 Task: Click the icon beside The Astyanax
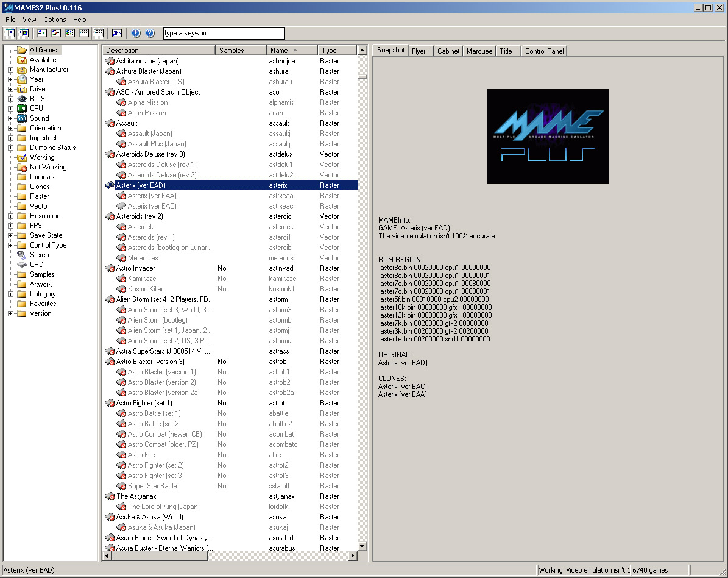(110, 496)
